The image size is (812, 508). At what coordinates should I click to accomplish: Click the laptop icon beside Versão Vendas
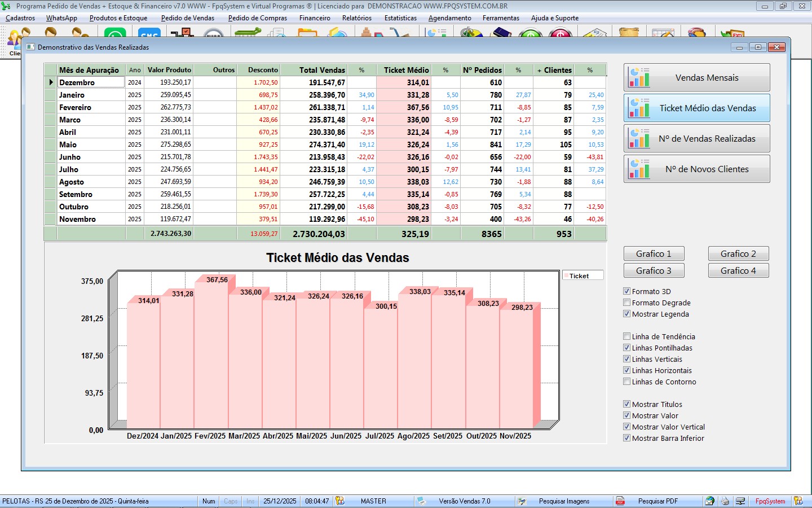[x=421, y=501]
